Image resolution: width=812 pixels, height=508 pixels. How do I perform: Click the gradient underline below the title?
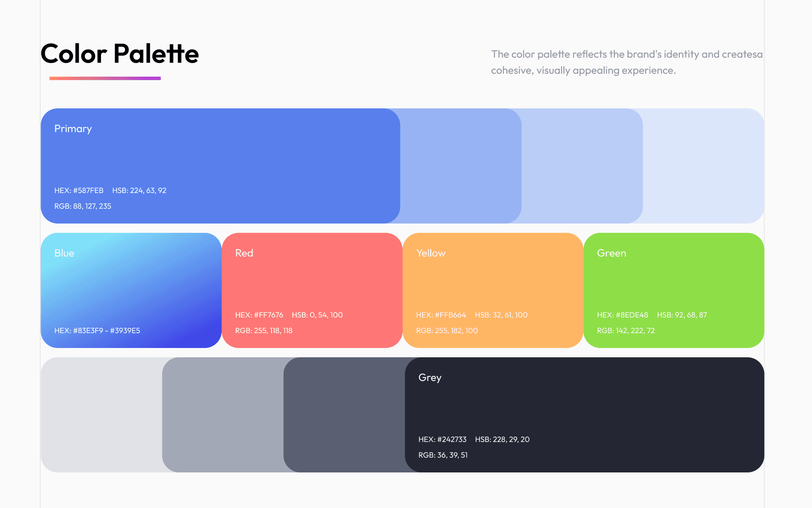click(x=105, y=78)
